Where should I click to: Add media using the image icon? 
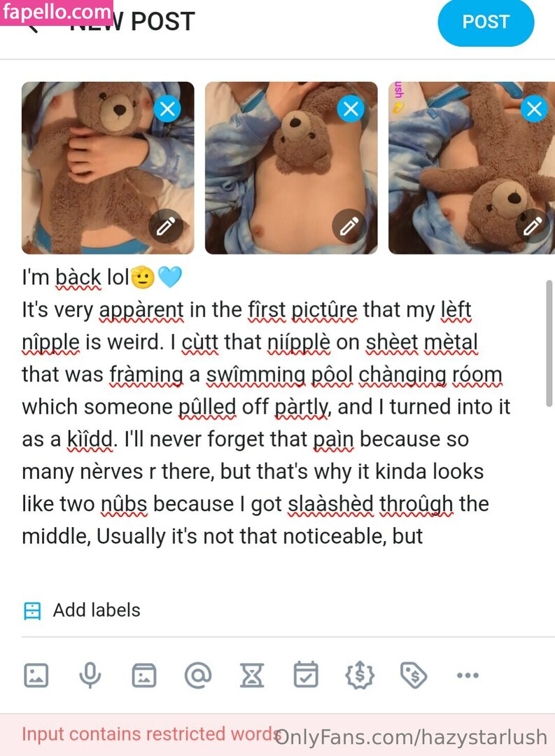(x=36, y=675)
